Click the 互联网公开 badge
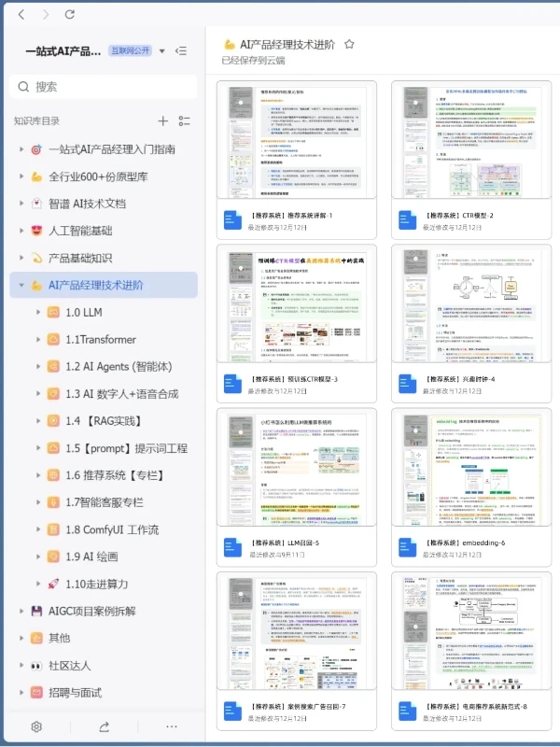The image size is (560, 747). click(130, 50)
